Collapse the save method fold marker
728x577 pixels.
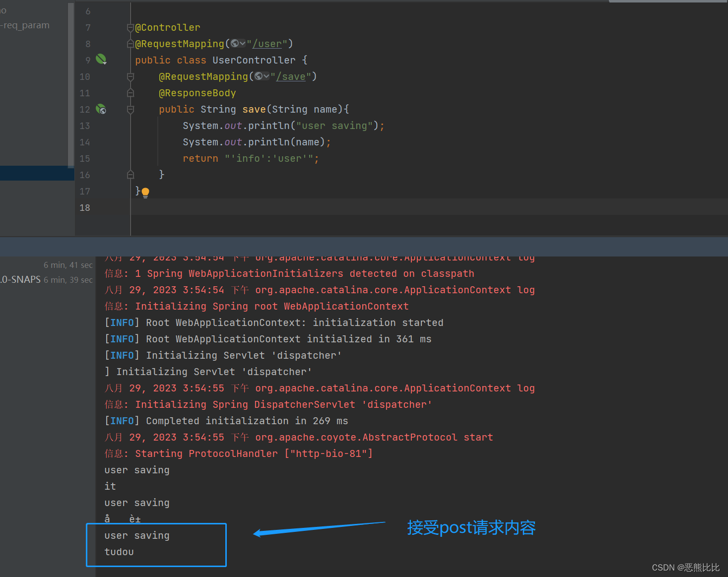coord(131,109)
